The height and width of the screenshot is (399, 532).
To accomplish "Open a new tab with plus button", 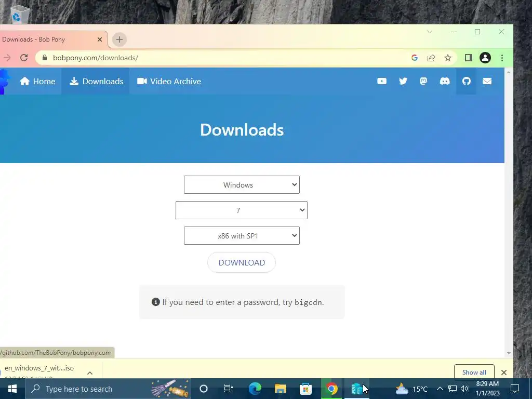I will [119, 39].
